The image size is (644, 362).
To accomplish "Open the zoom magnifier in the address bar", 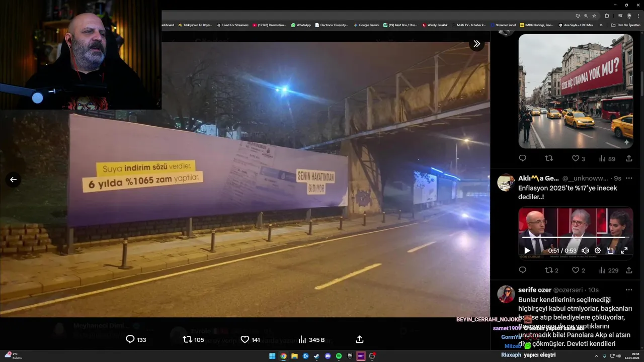I will [x=586, y=16].
